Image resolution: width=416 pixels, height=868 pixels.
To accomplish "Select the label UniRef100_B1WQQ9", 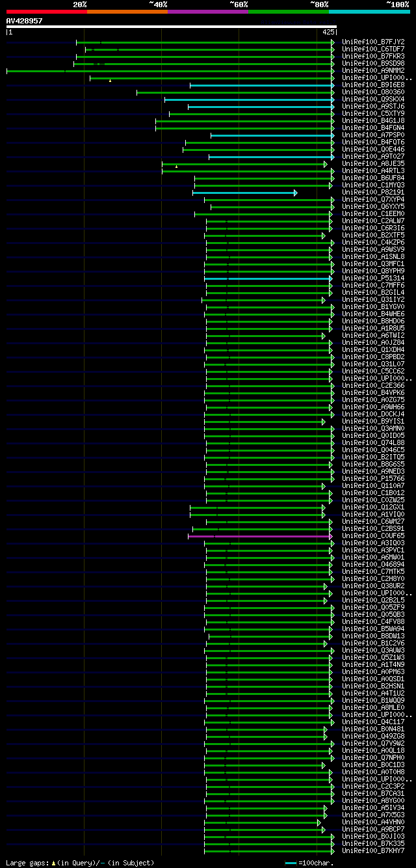I will 373,701.
